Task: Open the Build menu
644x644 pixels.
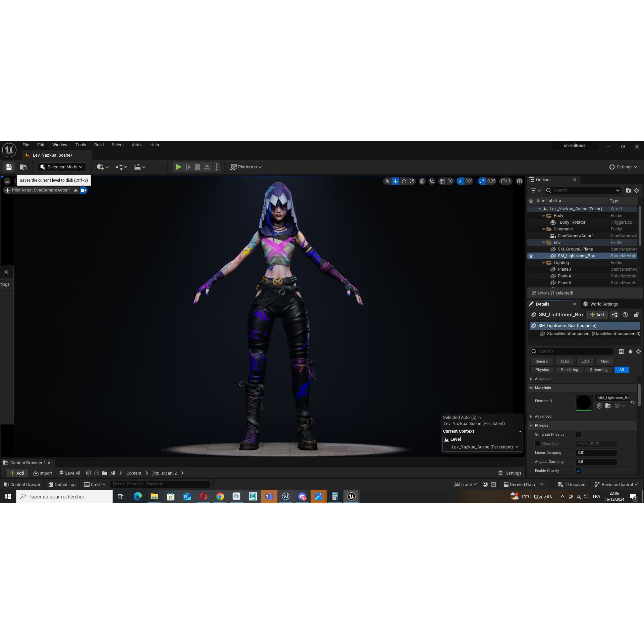Action: pos(99,145)
